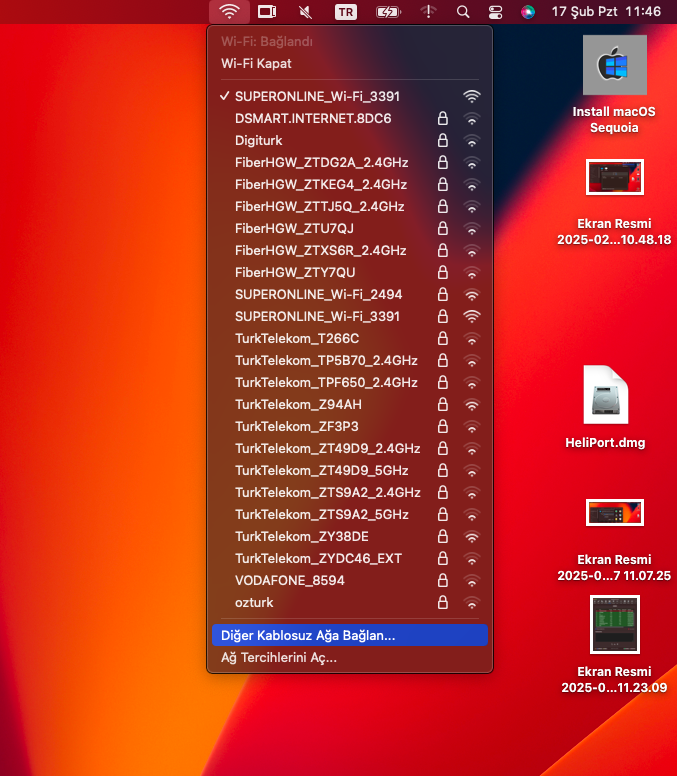Click the antenna warning status icon
The image size is (677, 776).
tap(428, 11)
